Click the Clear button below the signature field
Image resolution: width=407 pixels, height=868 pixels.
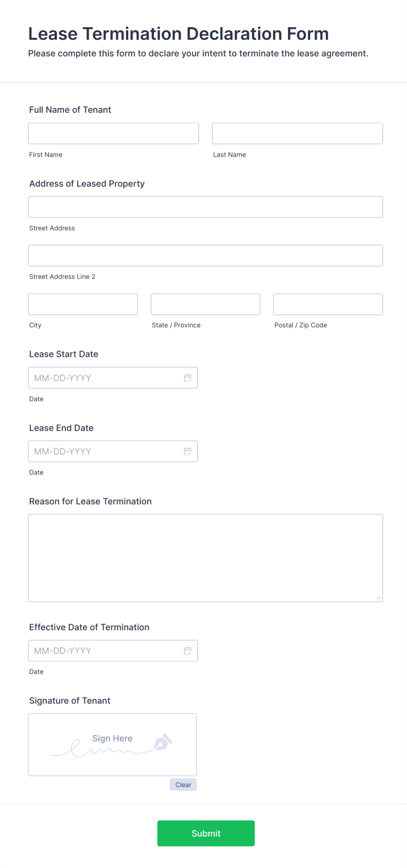point(183,784)
